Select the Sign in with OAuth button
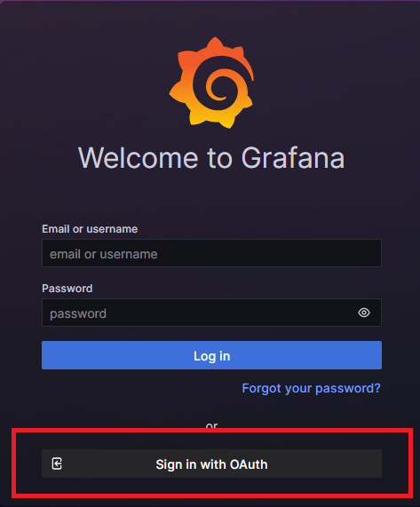 tap(211, 463)
